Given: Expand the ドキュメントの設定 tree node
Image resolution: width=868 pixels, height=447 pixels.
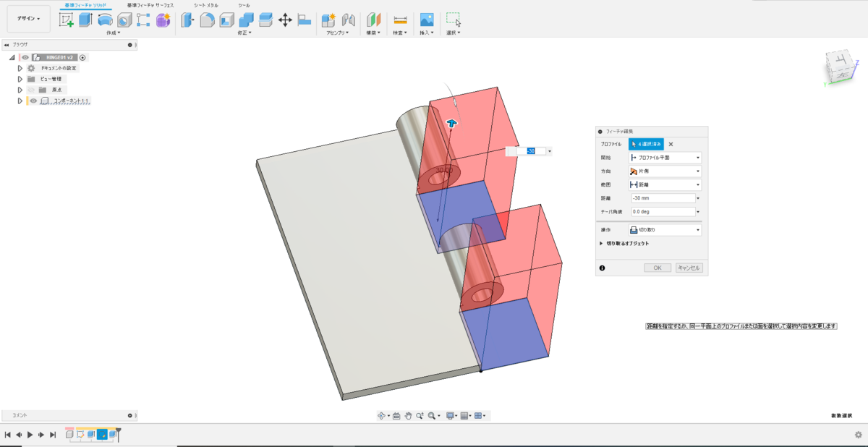Looking at the screenshot, I should [20, 68].
